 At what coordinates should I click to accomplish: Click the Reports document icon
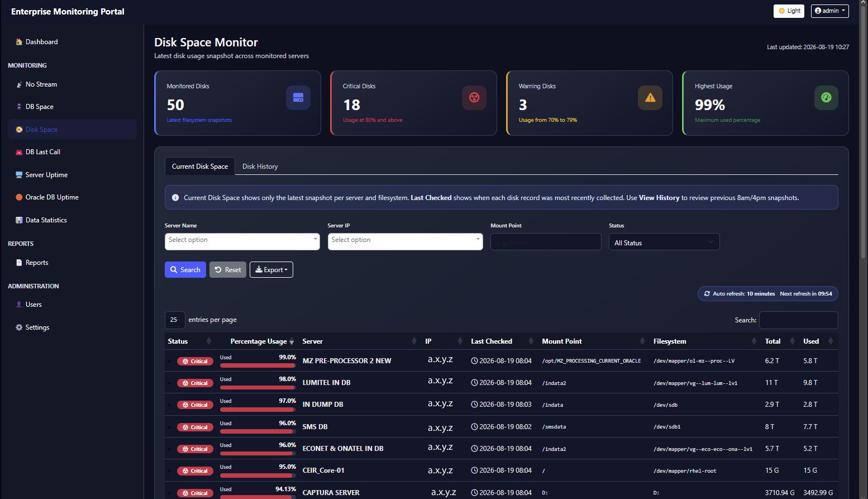point(19,263)
